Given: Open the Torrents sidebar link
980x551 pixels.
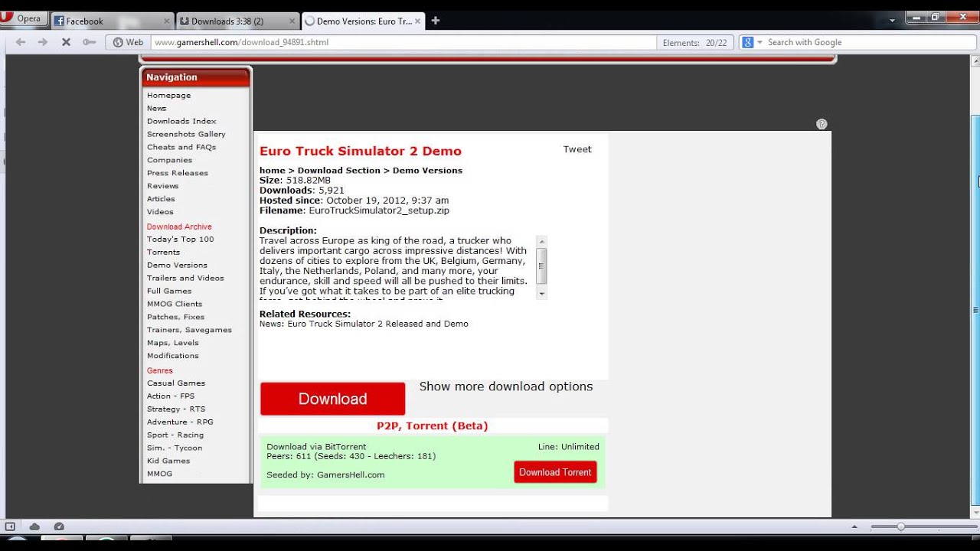Looking at the screenshot, I should tap(163, 253).
